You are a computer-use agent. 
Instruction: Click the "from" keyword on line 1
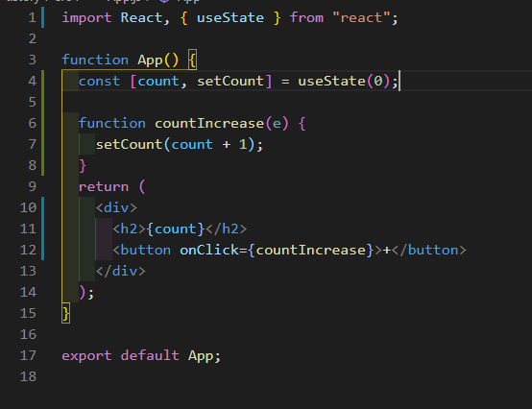tap(306, 17)
